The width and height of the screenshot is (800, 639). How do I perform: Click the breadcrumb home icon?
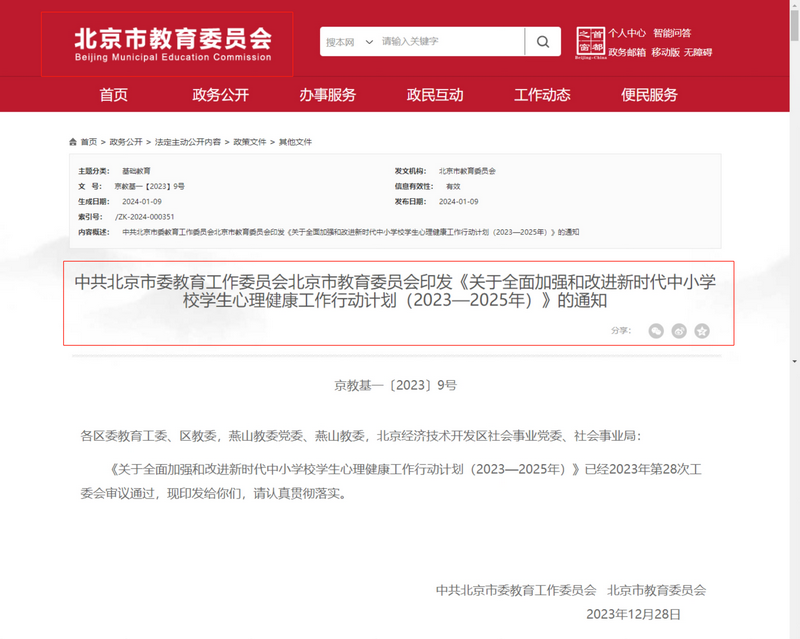tap(73, 142)
